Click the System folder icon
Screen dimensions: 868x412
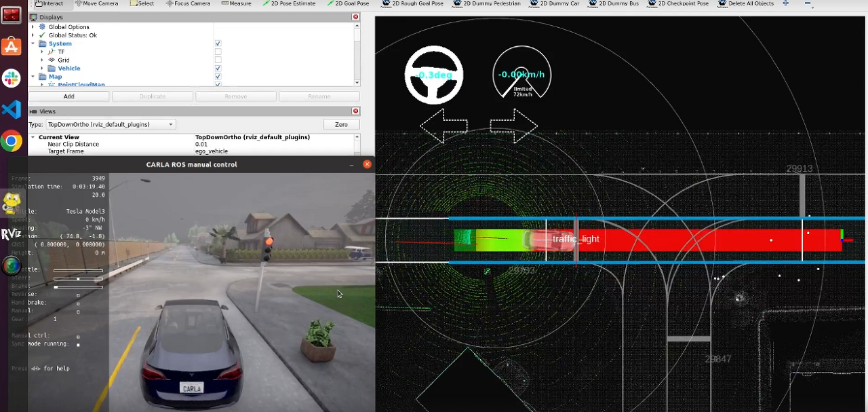(42, 43)
